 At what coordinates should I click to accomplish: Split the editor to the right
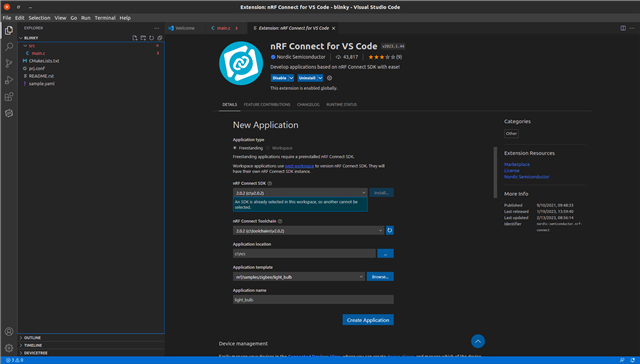click(x=623, y=28)
